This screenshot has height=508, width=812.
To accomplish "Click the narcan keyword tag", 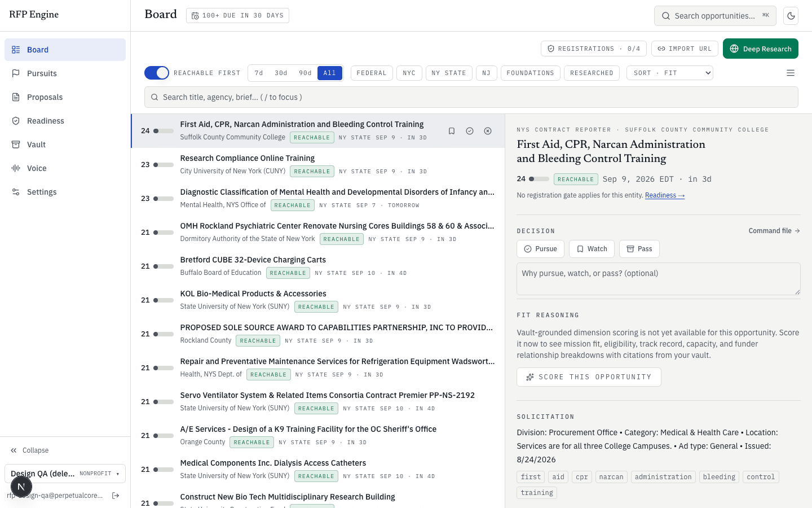I will click(x=611, y=477).
